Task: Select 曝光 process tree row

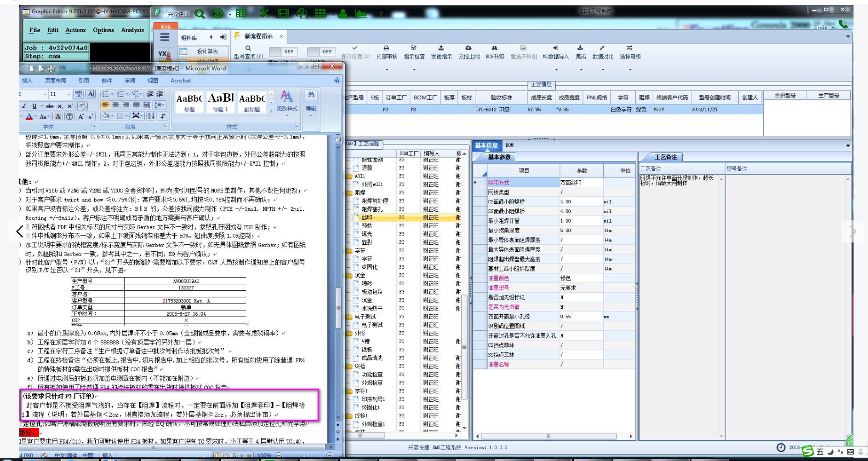Action: 367,234
